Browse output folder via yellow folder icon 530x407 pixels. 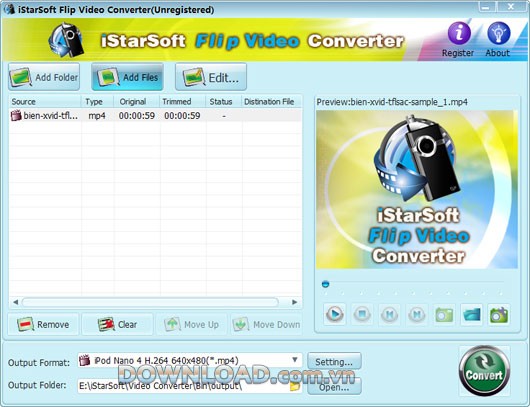[295, 386]
